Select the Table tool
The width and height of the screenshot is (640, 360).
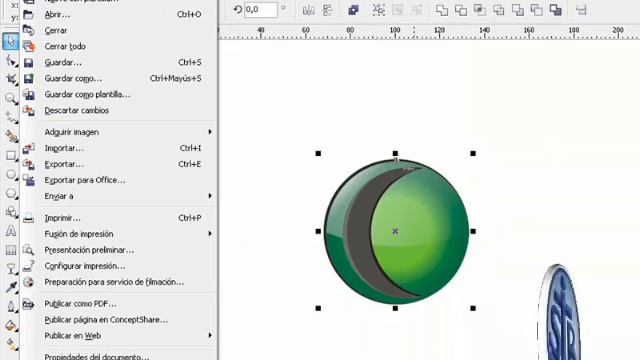[11, 250]
